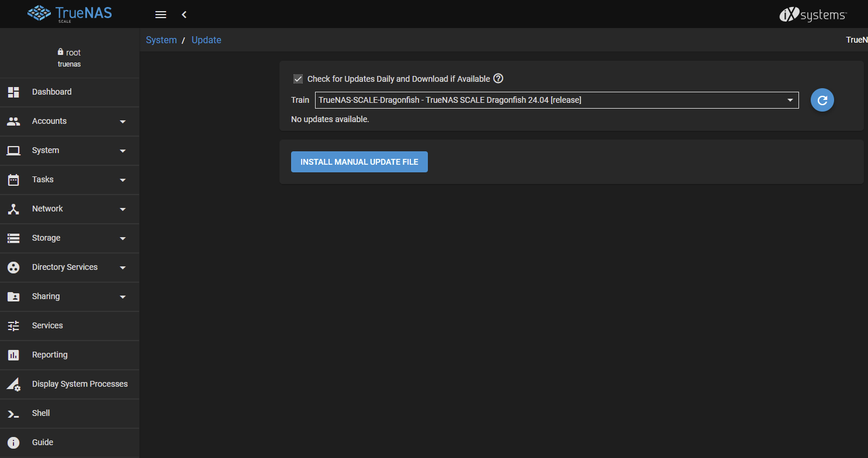The height and width of the screenshot is (458, 868).
Task: Click Install Manual Update File button
Action: click(x=359, y=162)
